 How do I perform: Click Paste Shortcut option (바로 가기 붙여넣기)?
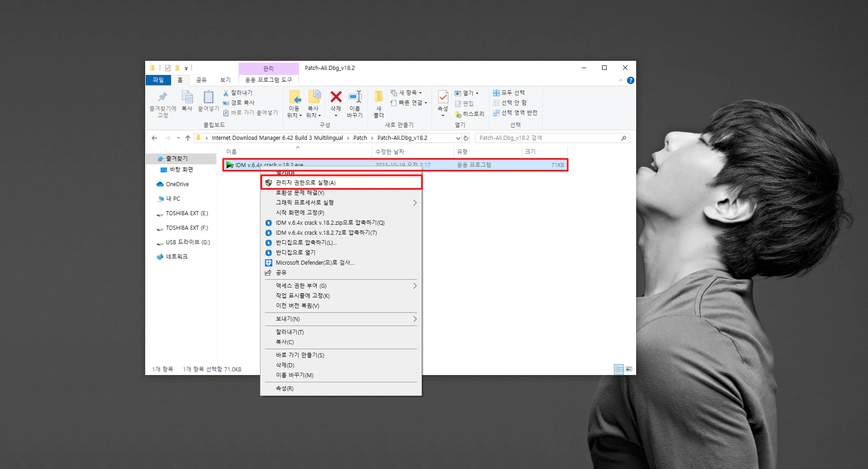tap(250, 113)
